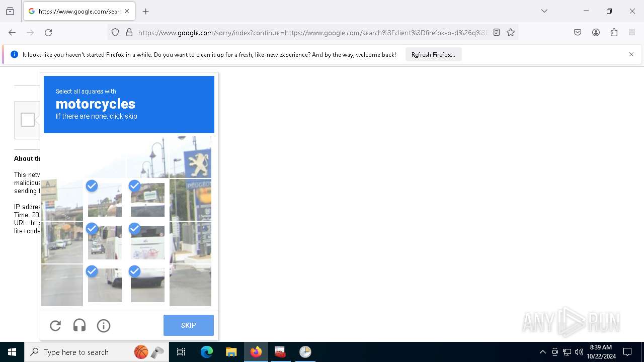Image resolution: width=644 pixels, height=362 pixels.
Task: Deselect checked tile with parked cars and bus
Action: [x=105, y=242]
